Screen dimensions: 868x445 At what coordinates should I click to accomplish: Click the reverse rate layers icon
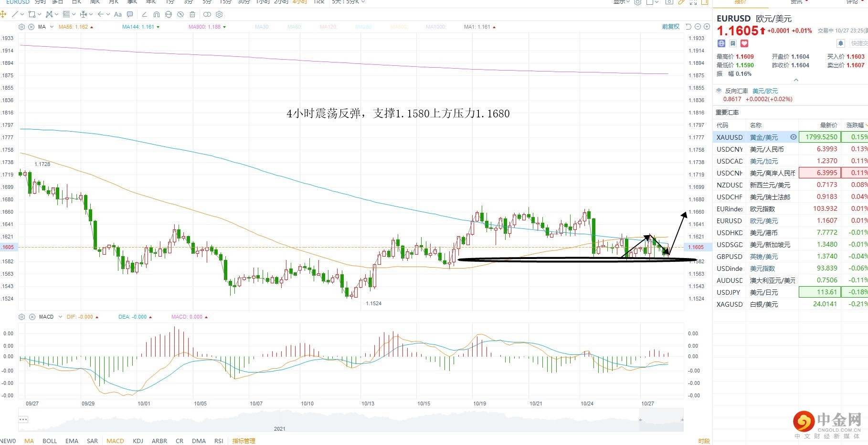(719, 91)
